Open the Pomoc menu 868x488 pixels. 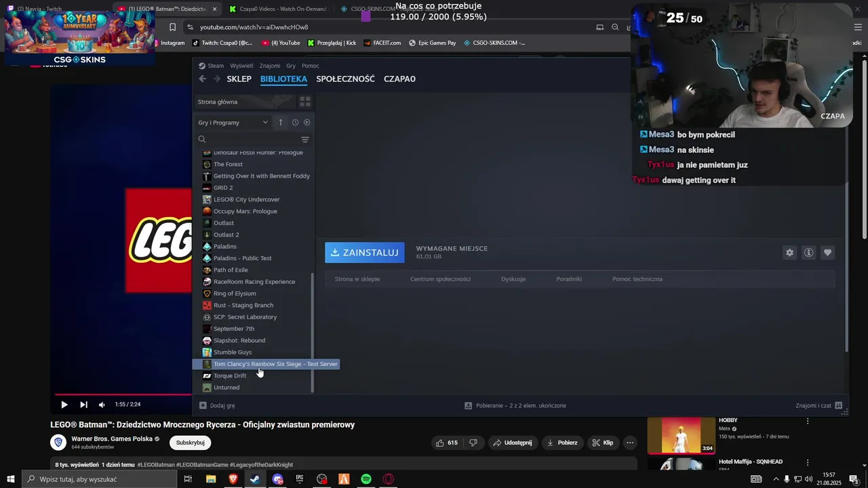click(311, 66)
